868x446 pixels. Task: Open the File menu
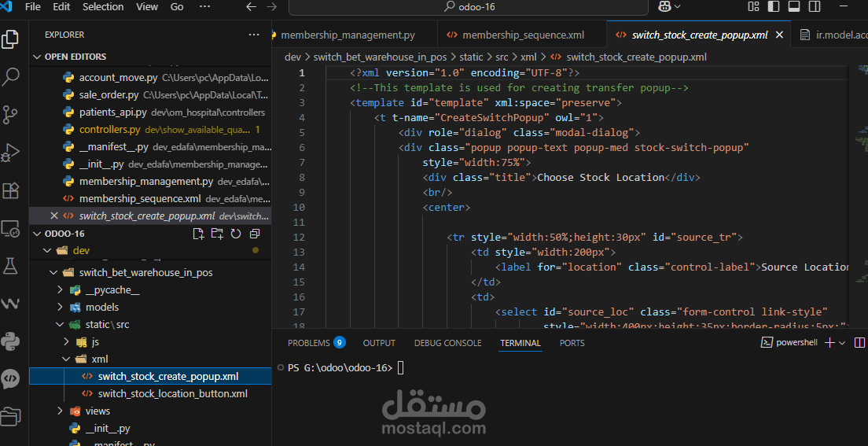point(33,6)
